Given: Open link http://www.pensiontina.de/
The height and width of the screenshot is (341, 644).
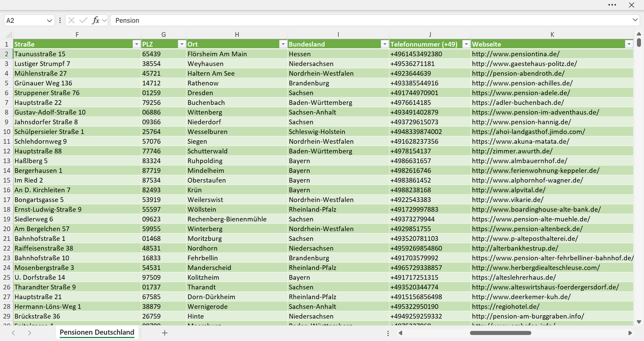Looking at the screenshot, I should click(516, 54).
